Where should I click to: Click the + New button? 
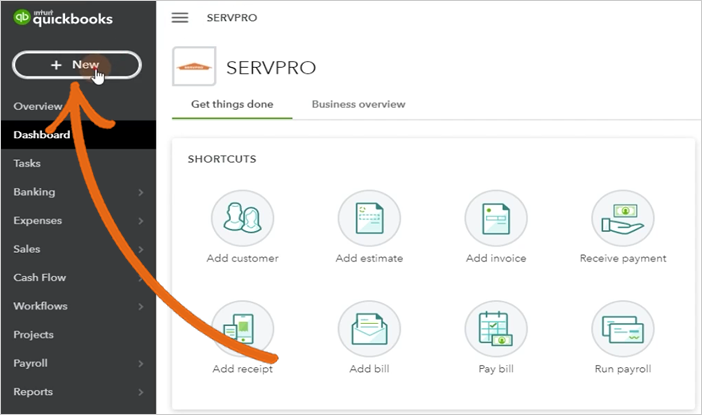click(x=76, y=65)
